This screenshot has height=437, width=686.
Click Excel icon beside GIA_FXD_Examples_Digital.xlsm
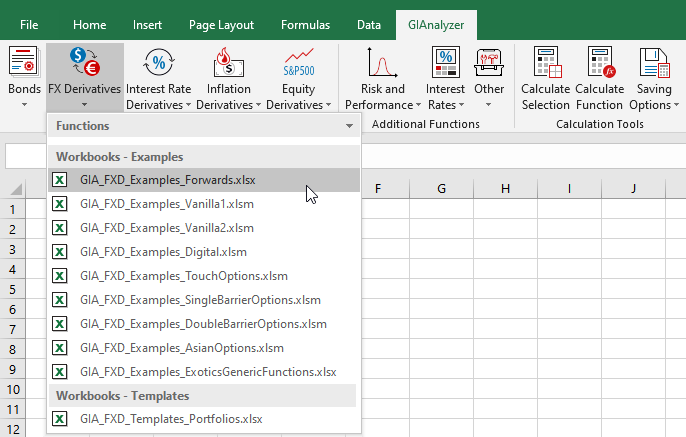point(60,252)
